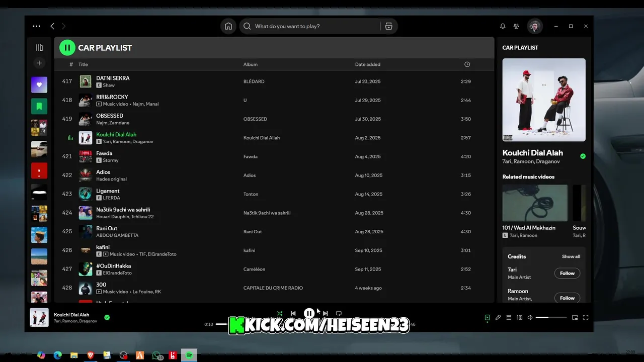Open the now-playing cover thumbnail in bottom bar
644x362 pixels.
39,317
